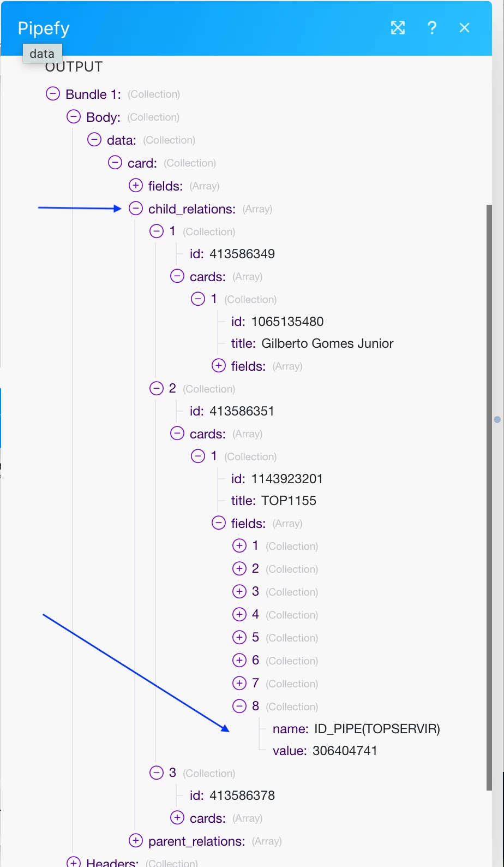
Task: Collapse child relation 2 collection
Action: tap(157, 389)
